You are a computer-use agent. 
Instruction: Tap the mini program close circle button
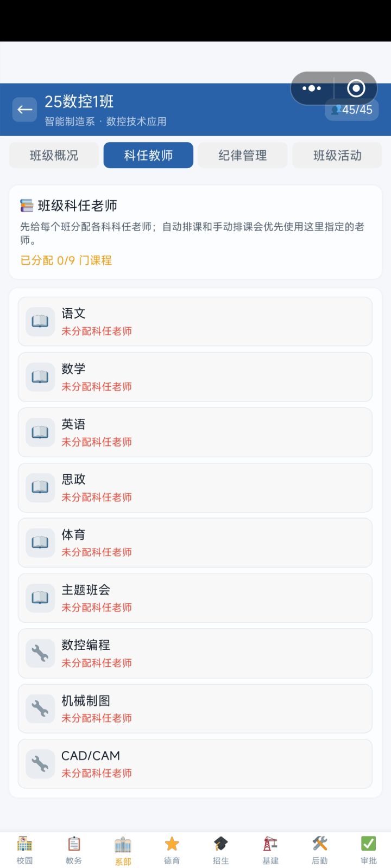[x=356, y=88]
